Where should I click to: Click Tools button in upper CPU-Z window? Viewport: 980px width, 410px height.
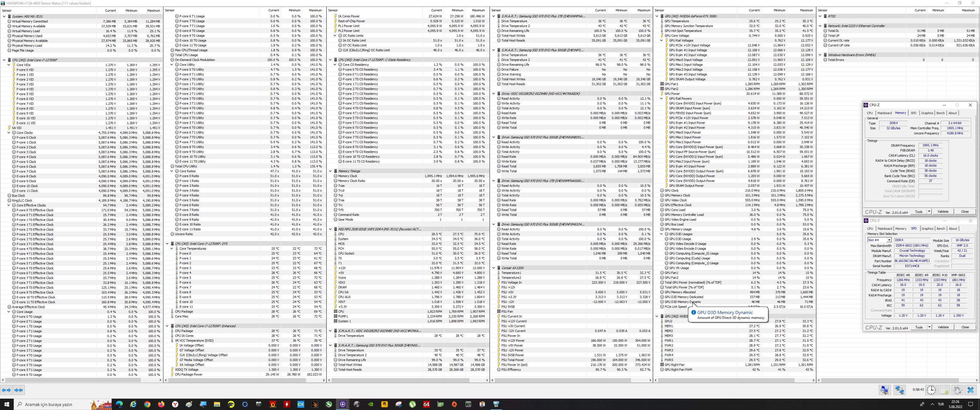click(x=918, y=212)
